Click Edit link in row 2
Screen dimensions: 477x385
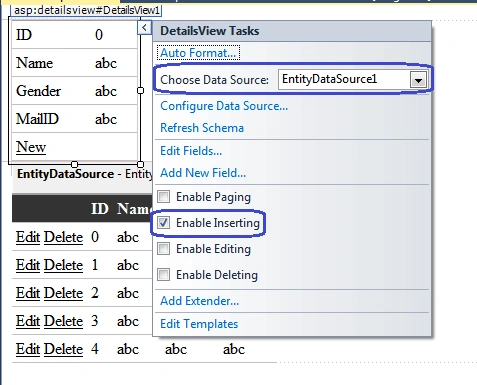pyautogui.click(x=28, y=293)
